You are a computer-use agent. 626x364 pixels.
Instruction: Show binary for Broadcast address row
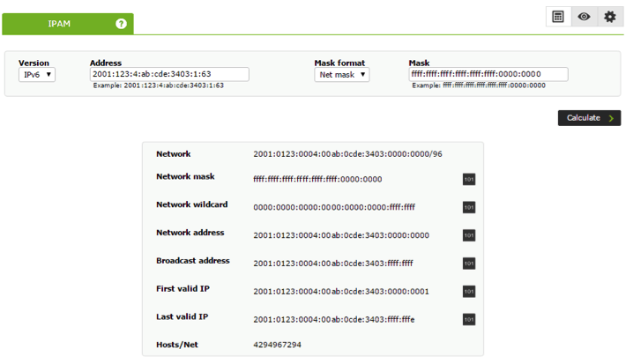(469, 263)
